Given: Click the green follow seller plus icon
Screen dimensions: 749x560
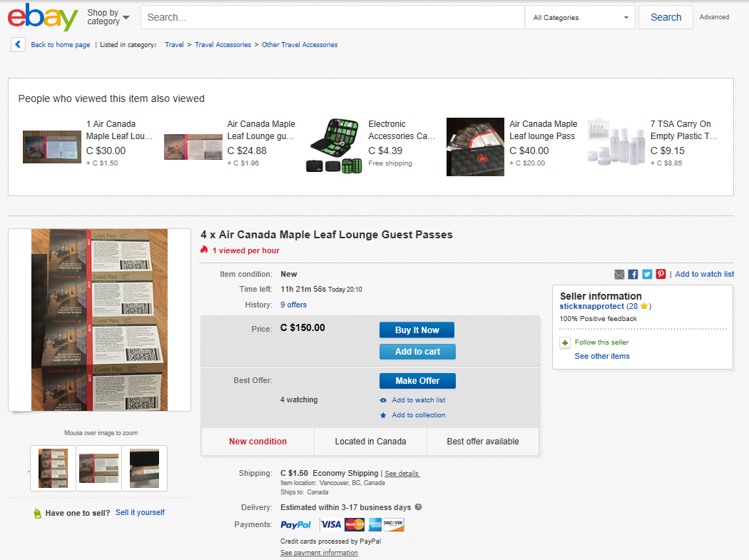Looking at the screenshot, I should pyautogui.click(x=565, y=342).
